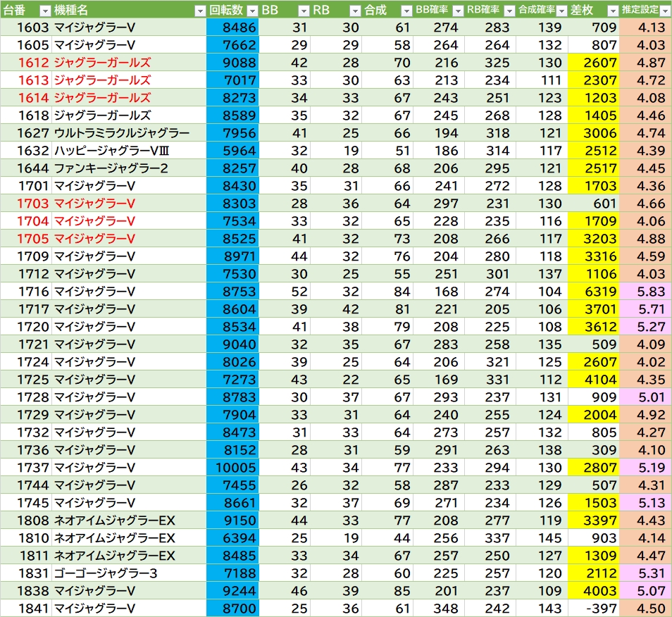This screenshot has height=617, width=672.
Task: Select 回転数 cell 8486 in row 1603
Action: point(232,27)
